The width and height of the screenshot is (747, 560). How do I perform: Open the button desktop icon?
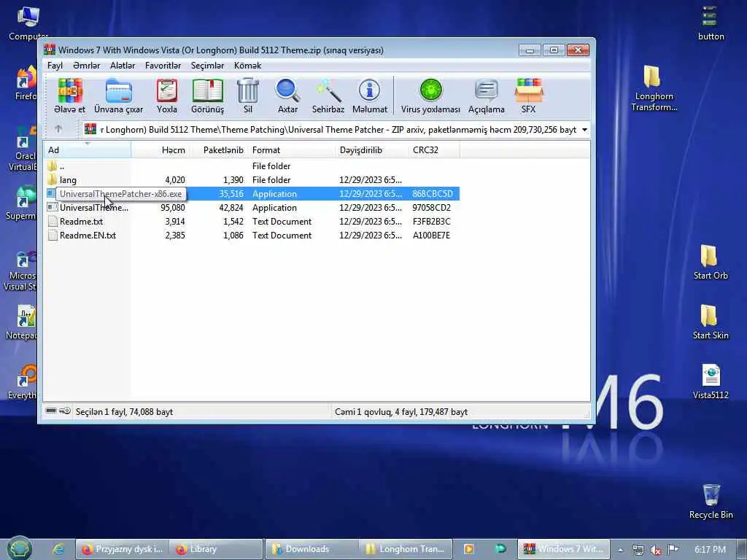(x=711, y=23)
